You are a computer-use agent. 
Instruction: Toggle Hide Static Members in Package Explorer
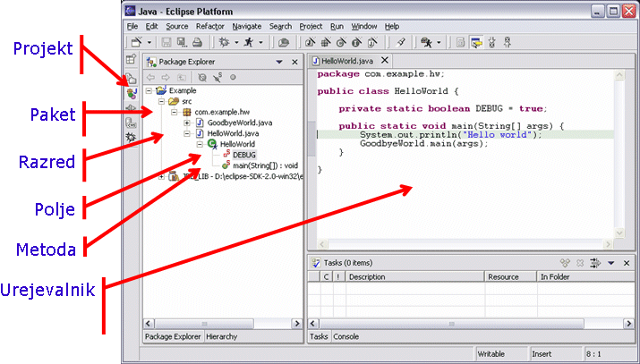[218, 77]
